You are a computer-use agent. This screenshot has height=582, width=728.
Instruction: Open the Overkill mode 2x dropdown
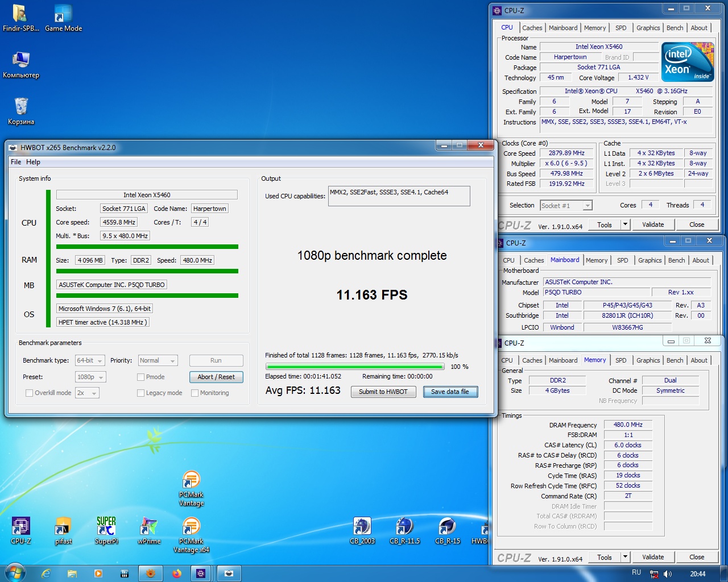[86, 393]
